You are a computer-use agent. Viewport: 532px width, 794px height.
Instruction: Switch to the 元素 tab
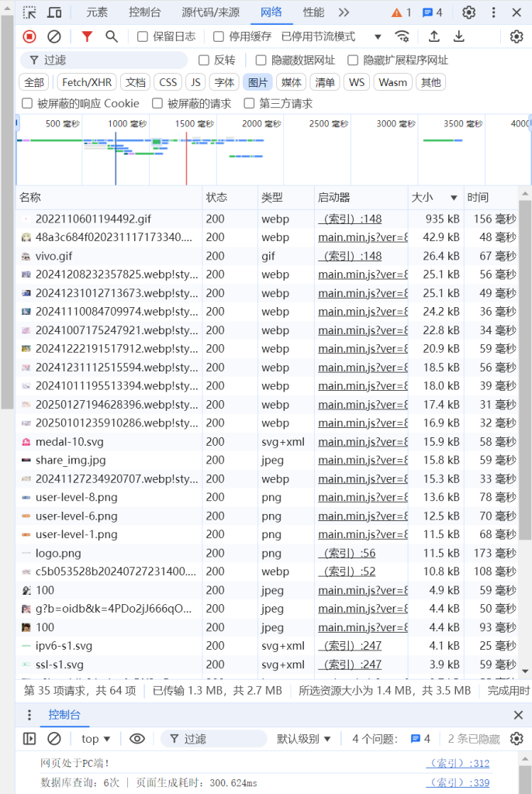click(97, 12)
